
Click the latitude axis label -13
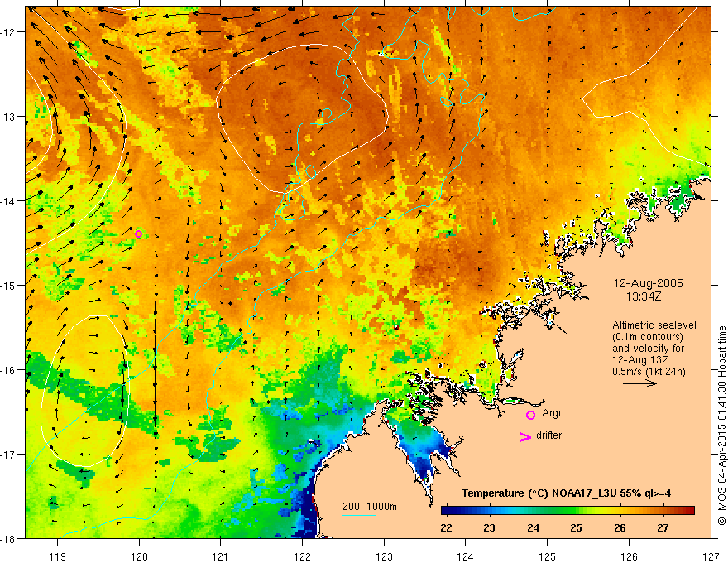8,116
